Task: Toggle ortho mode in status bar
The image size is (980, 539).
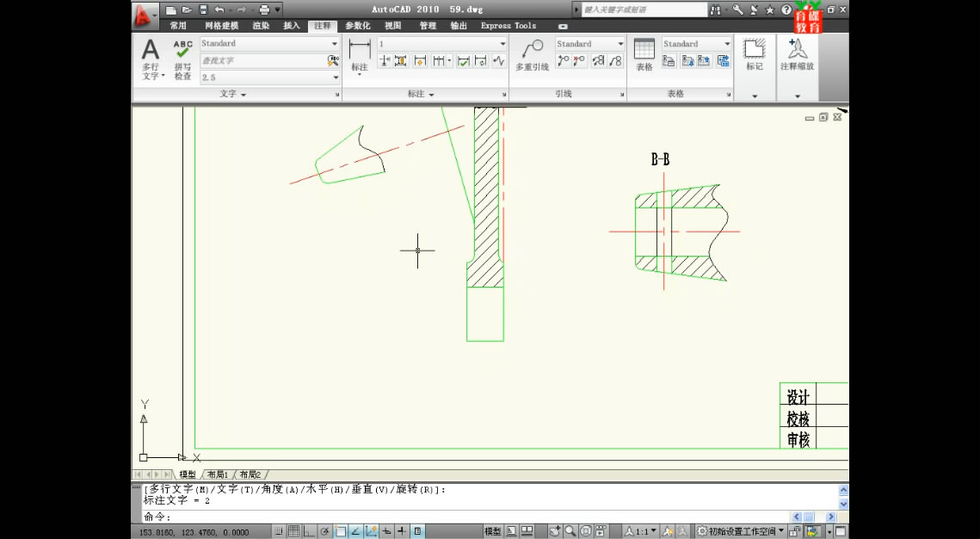Action: [x=309, y=531]
